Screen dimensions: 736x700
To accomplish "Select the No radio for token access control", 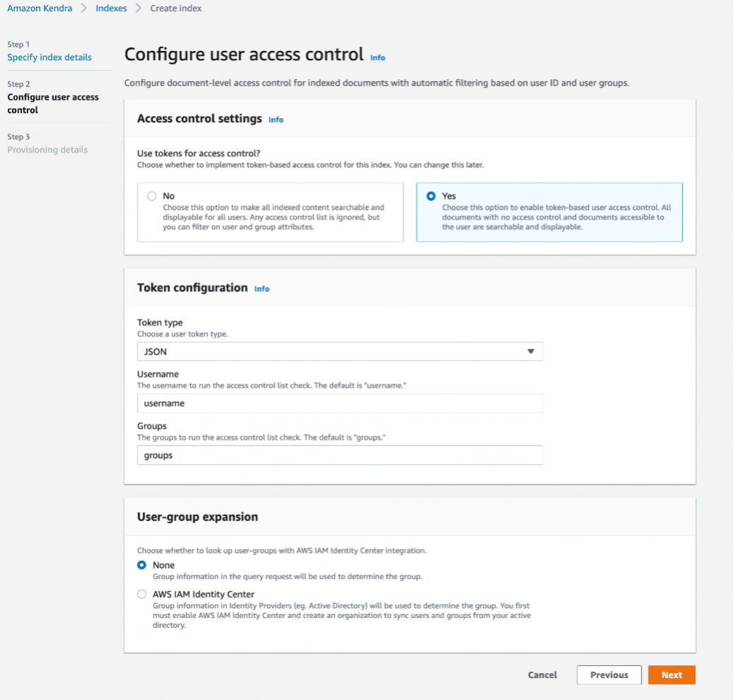I will [x=151, y=197].
